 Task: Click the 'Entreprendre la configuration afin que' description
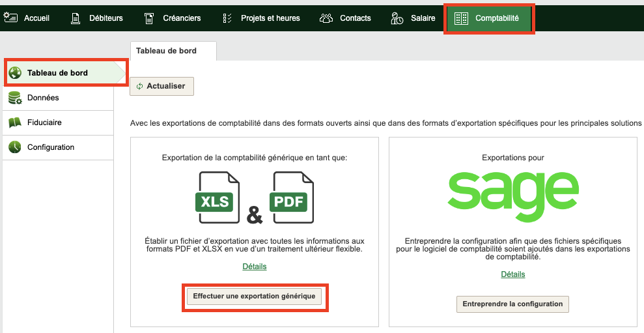pyautogui.click(x=513, y=249)
